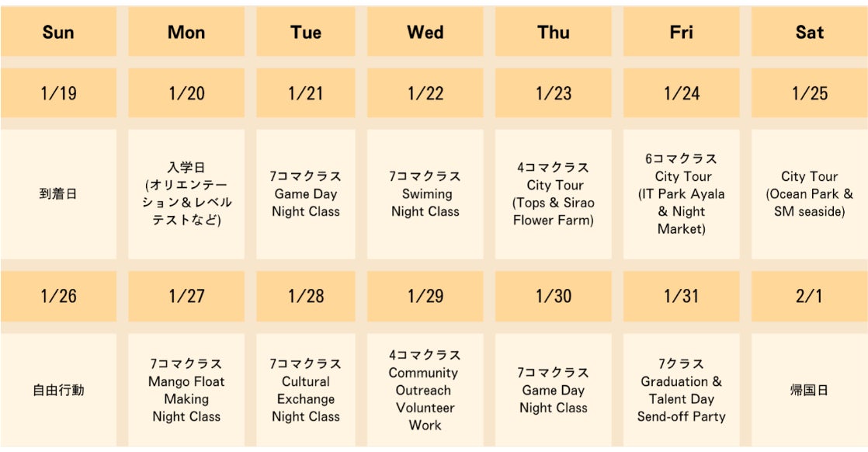The width and height of the screenshot is (868, 452).
Task: Select the Tops & Sirao Flower Farm cell
Action: [x=553, y=194]
